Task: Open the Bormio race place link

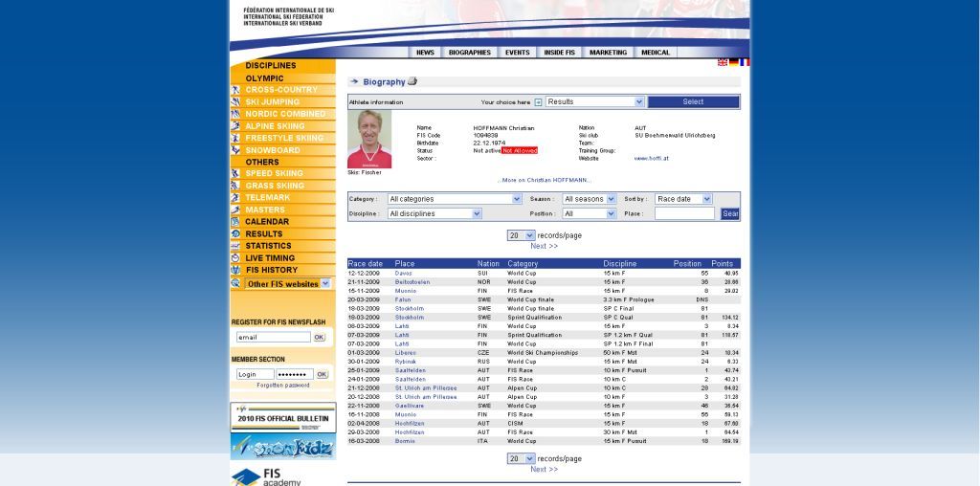Action: [405, 441]
